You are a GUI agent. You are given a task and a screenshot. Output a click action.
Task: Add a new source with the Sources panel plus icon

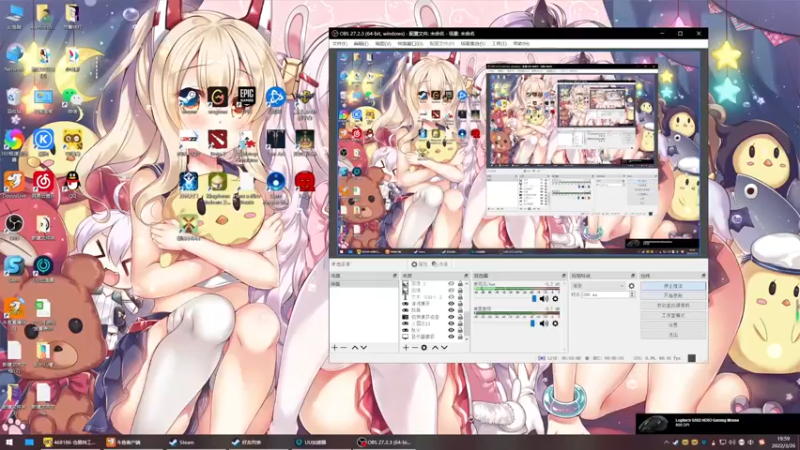(406, 347)
